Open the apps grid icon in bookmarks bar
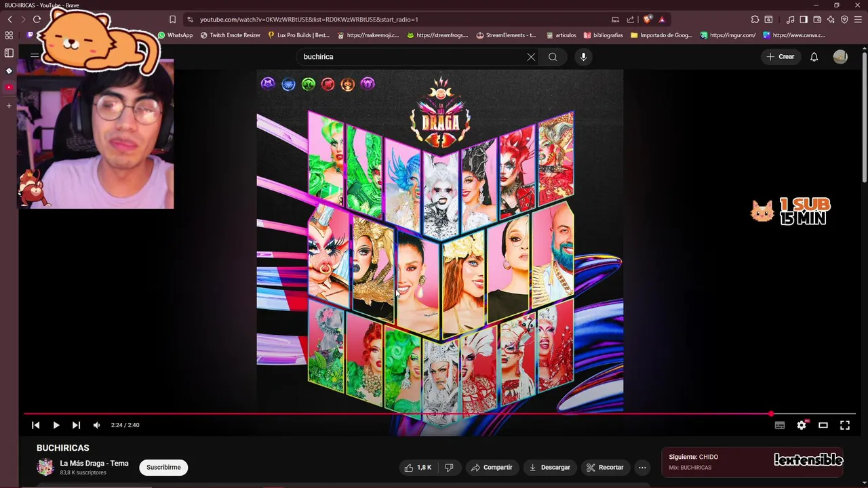868x488 pixels. pyautogui.click(x=9, y=35)
